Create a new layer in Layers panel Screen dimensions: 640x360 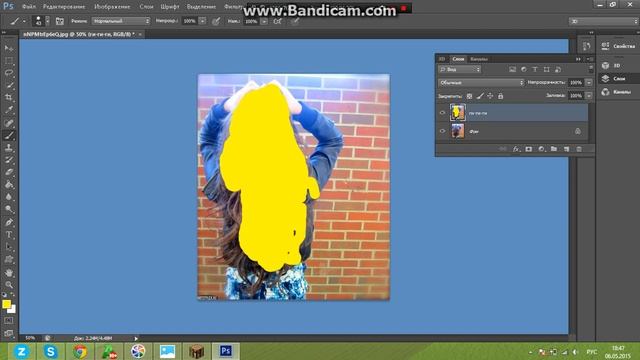(566, 149)
